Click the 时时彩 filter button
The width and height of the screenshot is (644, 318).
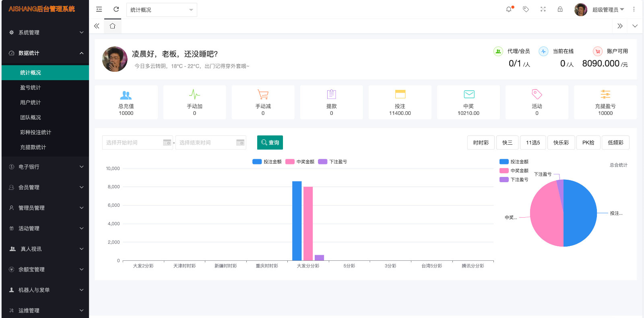pos(481,143)
